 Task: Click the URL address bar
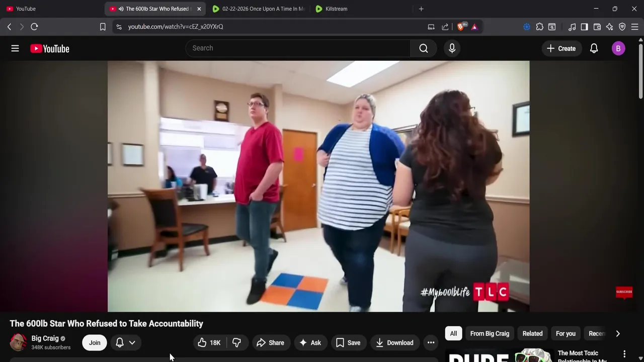(272, 27)
